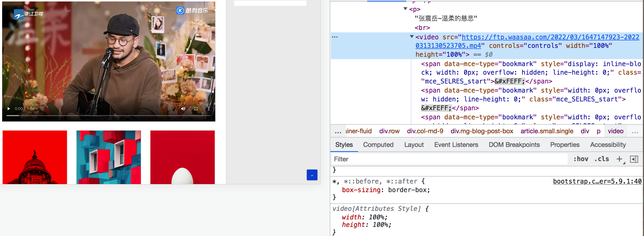The width and height of the screenshot is (644, 236).
Task: Switch to the Styles tab
Action: point(344,145)
